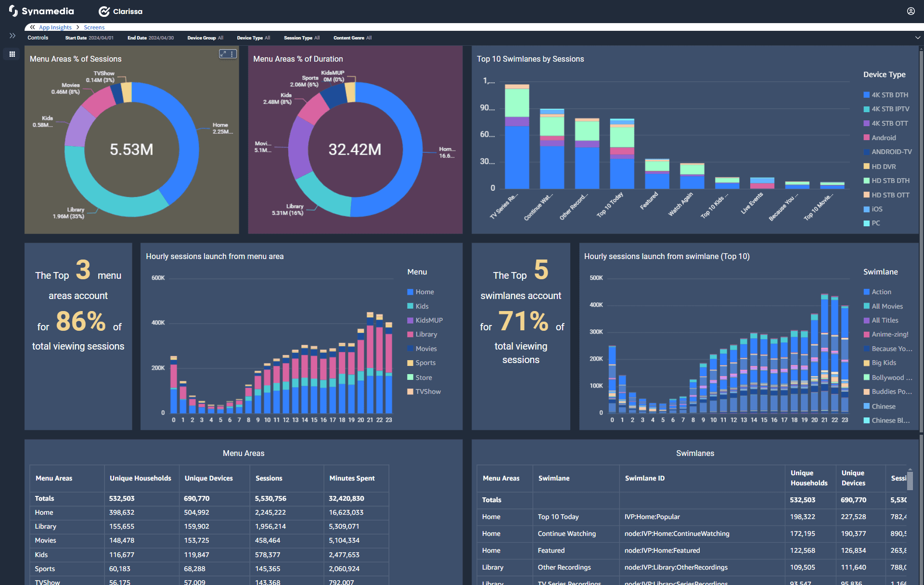924x585 pixels.
Task: Maximize the Menu Areas % of Sessions chart
Action: [x=223, y=54]
